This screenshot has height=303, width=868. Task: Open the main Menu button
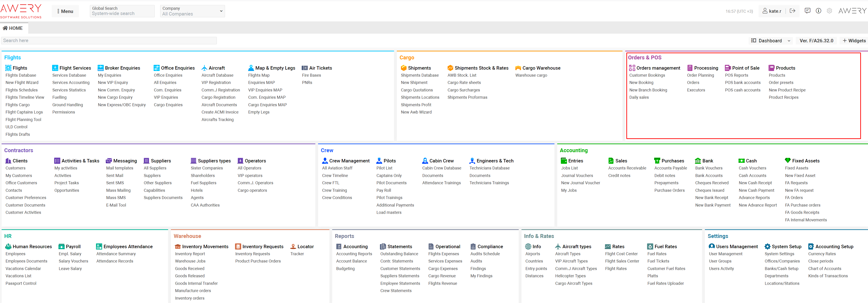[x=65, y=11]
